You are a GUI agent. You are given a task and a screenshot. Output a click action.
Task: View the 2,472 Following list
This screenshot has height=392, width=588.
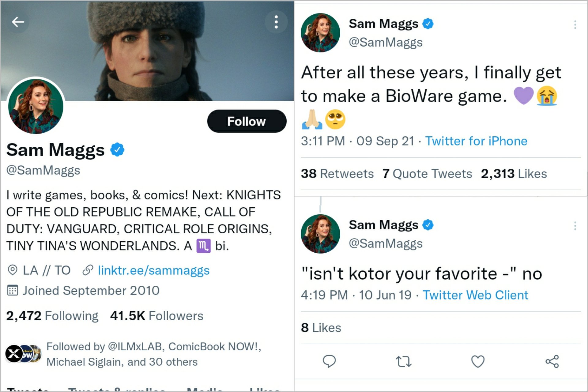52,316
